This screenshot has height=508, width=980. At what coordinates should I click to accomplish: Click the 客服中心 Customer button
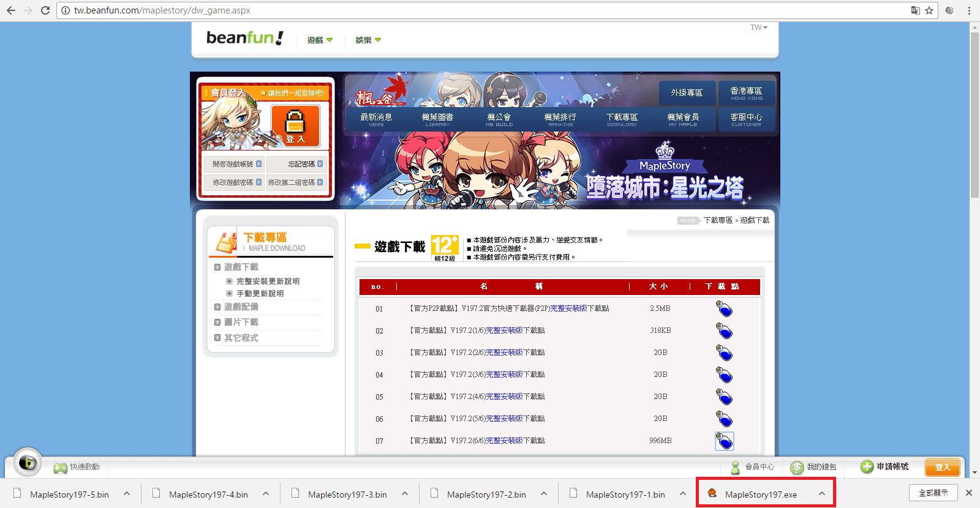[x=747, y=119]
